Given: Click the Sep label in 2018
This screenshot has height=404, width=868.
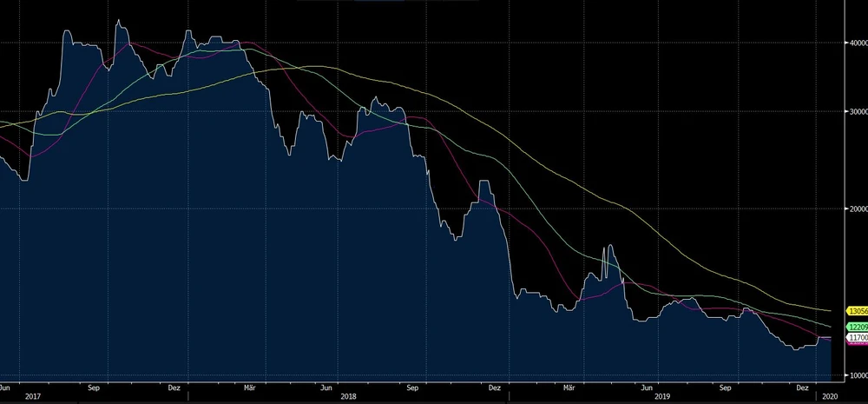Looking at the screenshot, I should tap(412, 387).
